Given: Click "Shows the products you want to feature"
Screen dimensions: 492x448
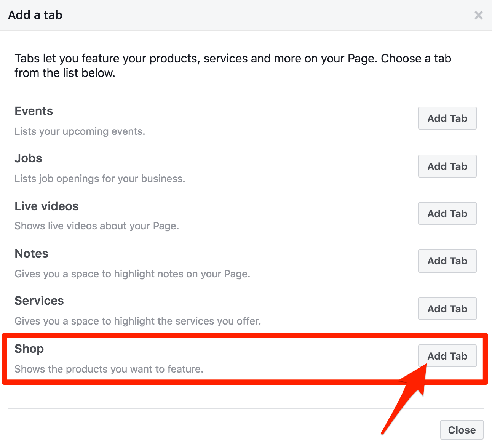Looking at the screenshot, I should tap(109, 369).
